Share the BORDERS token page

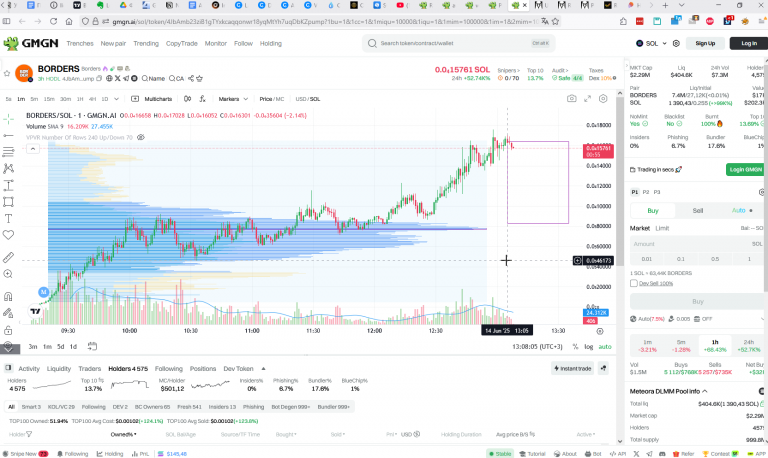click(191, 78)
